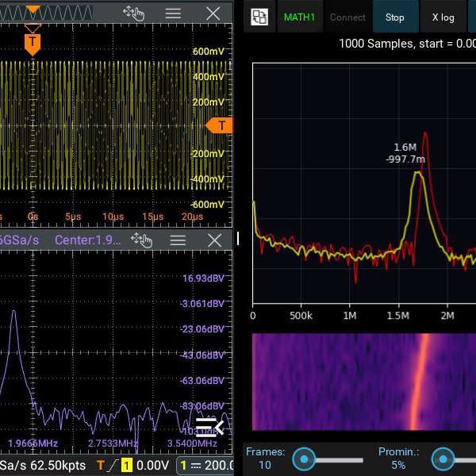Open hamburger menu of FFT window

[x=178, y=240]
